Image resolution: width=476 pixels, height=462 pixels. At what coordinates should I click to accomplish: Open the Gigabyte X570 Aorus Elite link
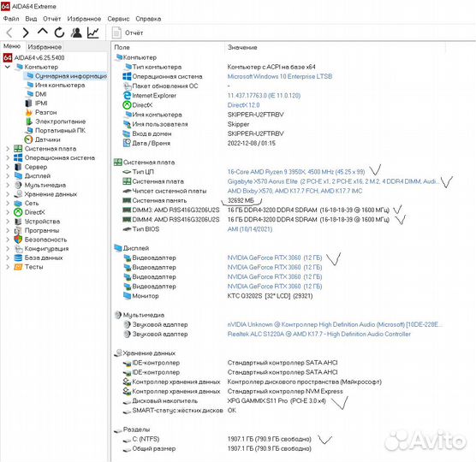[263, 181]
